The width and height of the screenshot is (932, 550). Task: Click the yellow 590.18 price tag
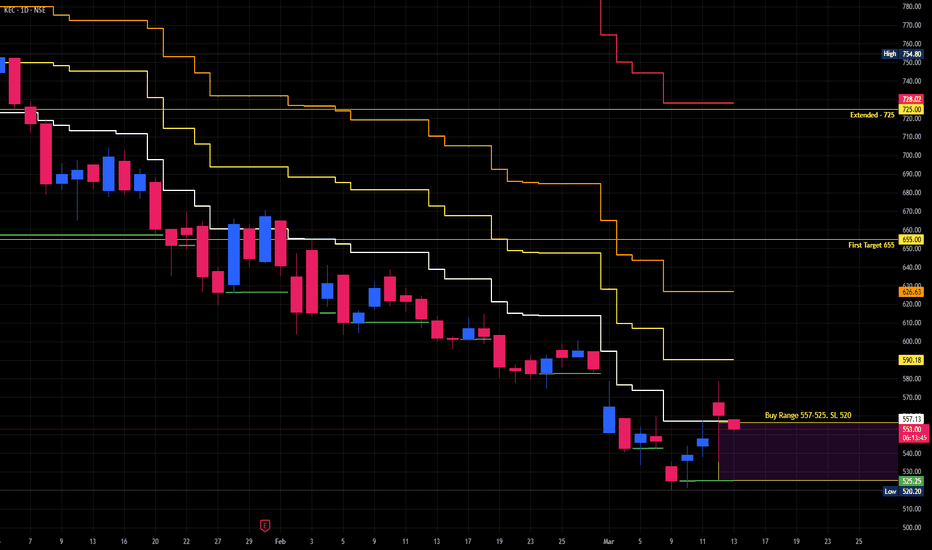910,360
